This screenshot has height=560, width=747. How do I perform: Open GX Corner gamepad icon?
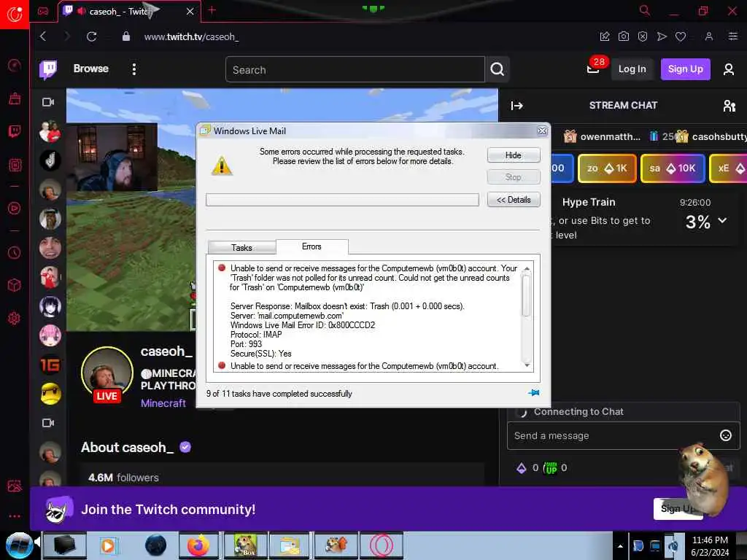point(43,11)
